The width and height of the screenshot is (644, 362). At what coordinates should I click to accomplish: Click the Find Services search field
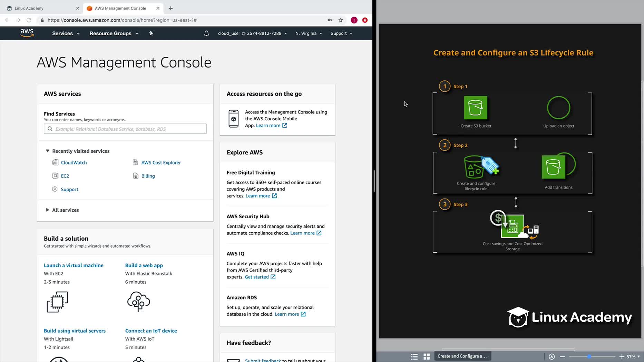click(125, 129)
